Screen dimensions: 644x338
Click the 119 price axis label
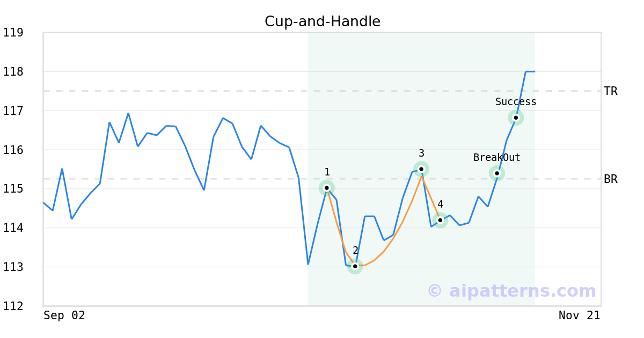click(13, 33)
